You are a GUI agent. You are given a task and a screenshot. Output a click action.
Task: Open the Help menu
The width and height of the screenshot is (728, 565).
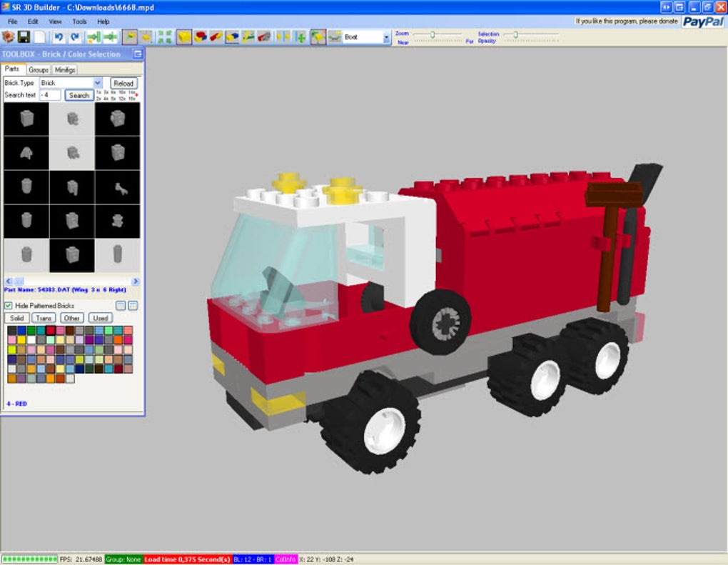103,21
